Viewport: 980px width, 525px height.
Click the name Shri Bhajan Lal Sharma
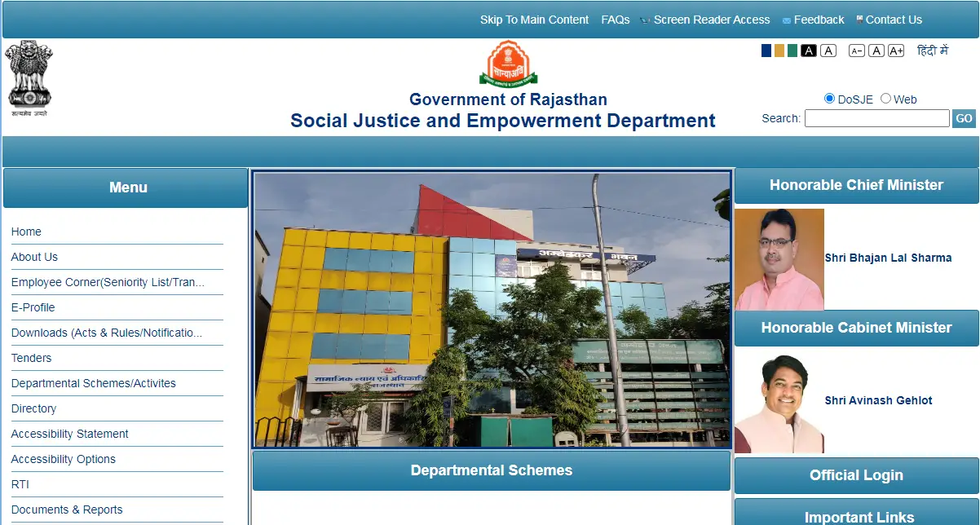[x=888, y=258]
